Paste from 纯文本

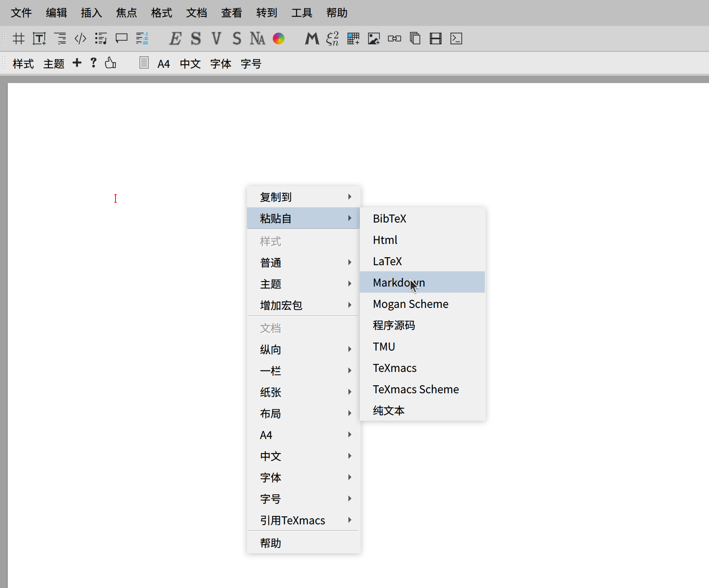click(x=422, y=410)
